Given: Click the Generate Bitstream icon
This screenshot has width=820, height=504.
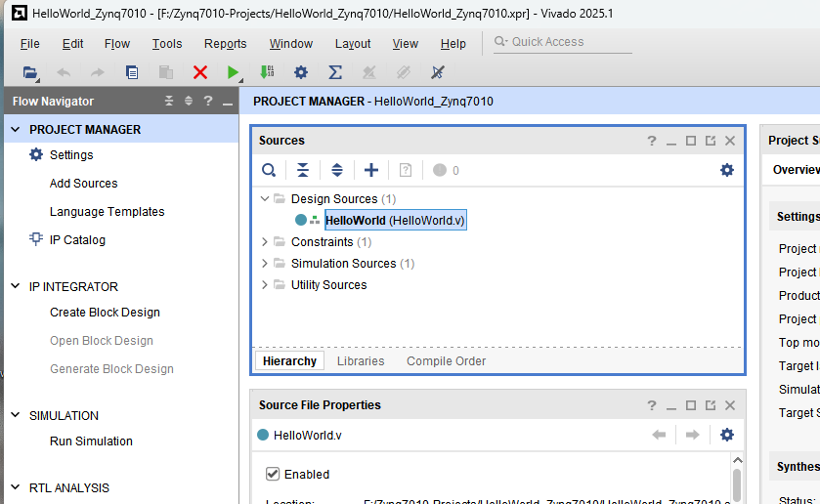Looking at the screenshot, I should click(x=267, y=72).
